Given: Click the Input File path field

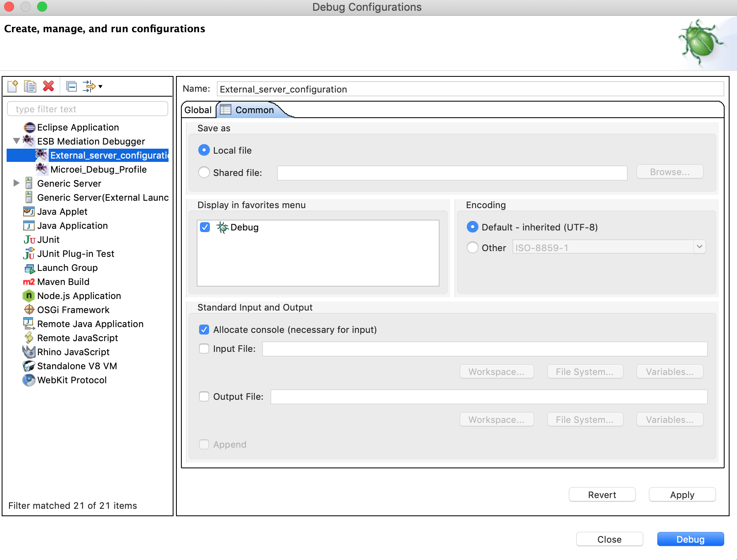Looking at the screenshot, I should (485, 349).
